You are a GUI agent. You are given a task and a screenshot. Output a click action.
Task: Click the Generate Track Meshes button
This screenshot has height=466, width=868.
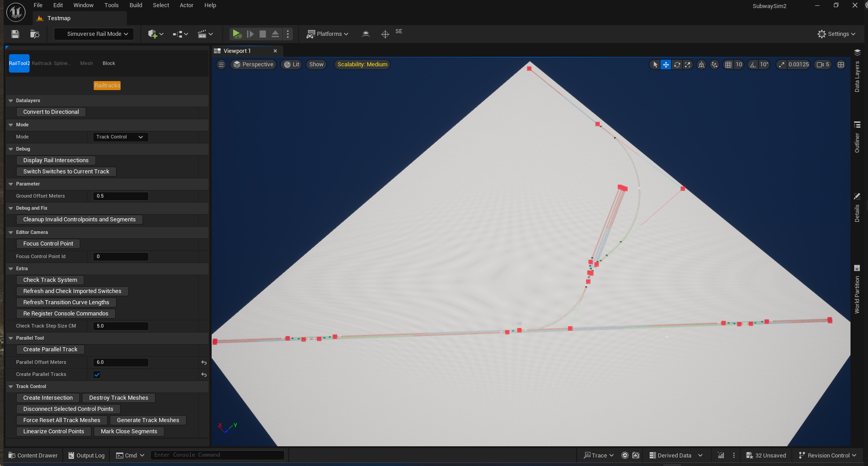pos(148,420)
